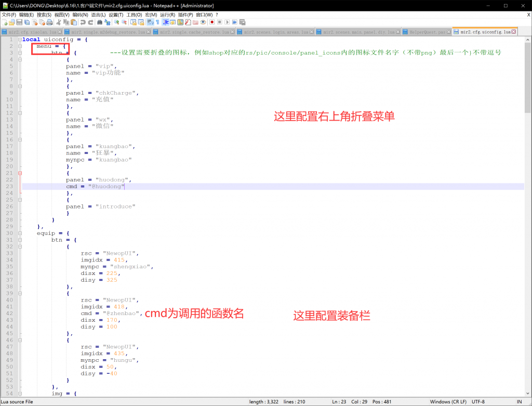
Task: Toggle the monitoring eye icon
Action: 203,22
